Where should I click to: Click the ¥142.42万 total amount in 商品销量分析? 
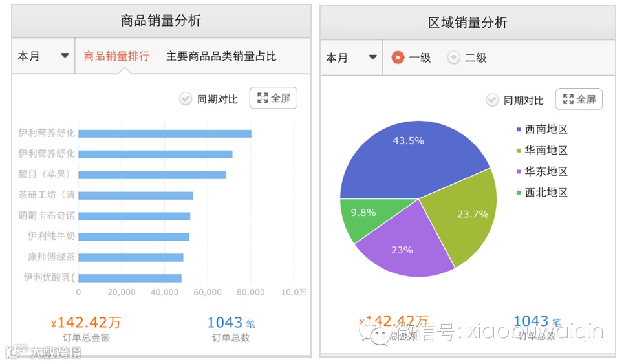coord(86,322)
